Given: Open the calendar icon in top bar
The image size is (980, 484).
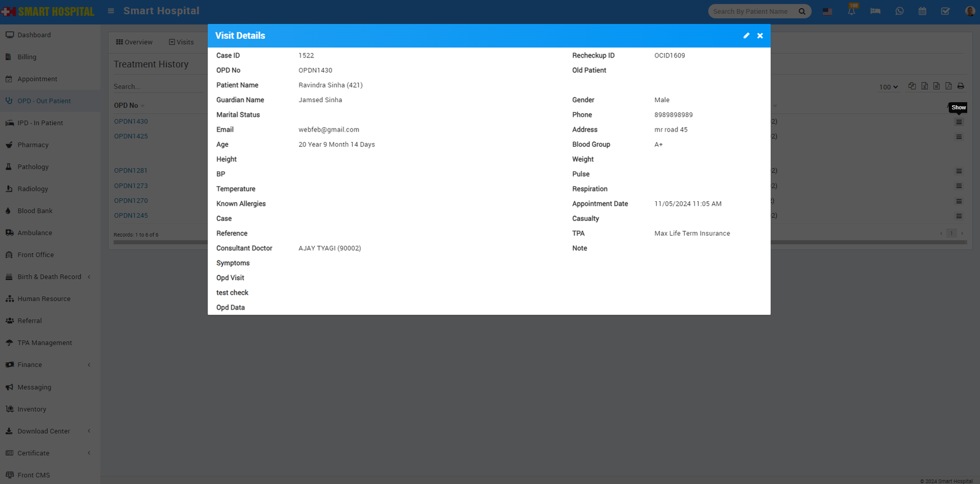Looking at the screenshot, I should (922, 11).
